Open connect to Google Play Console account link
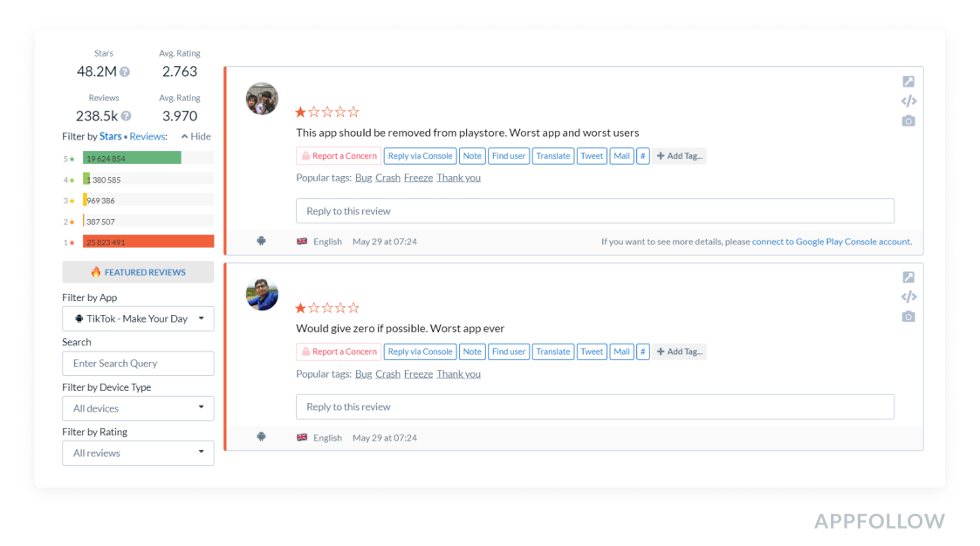Viewport: 980px width, 546px height. [x=832, y=242]
